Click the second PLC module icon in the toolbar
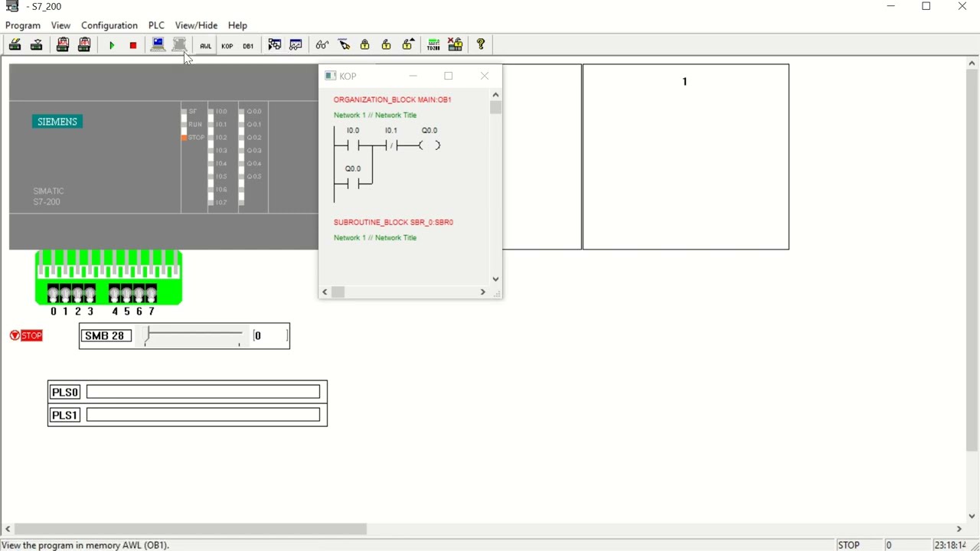Viewport: 980px width, 551px height. pos(36,45)
